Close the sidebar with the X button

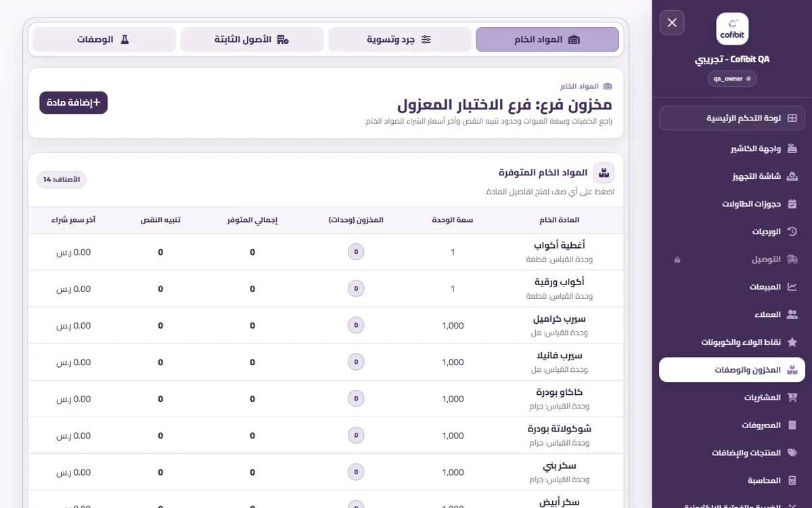click(672, 23)
